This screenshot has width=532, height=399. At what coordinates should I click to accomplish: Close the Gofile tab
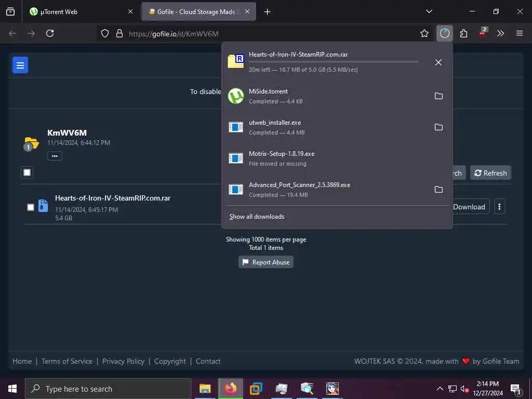(x=247, y=12)
